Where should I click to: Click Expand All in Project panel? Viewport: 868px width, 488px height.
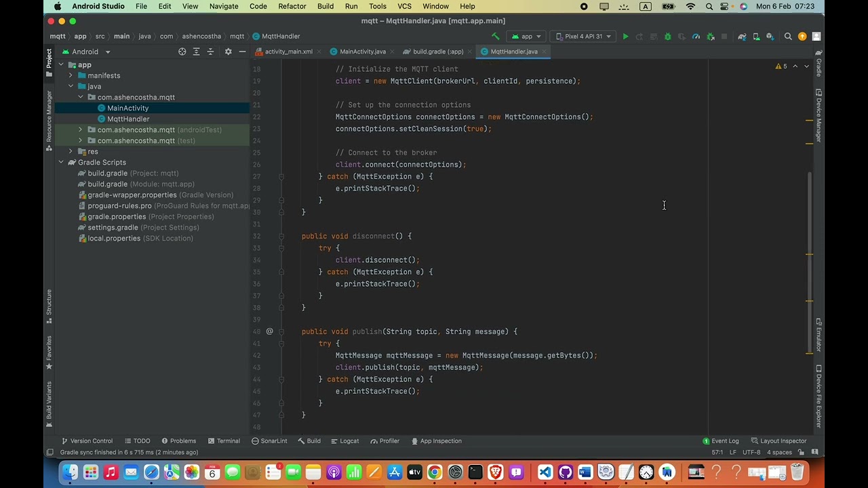tap(196, 52)
